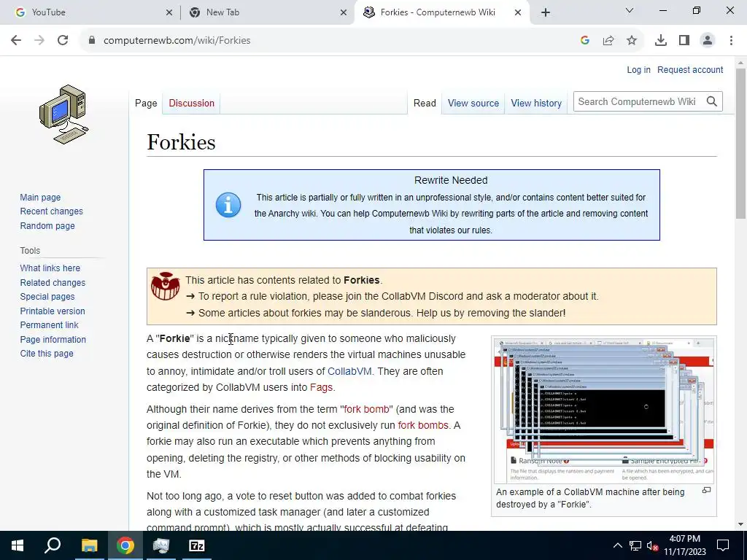Click the Log in link
The image size is (747, 560).
[x=638, y=69]
